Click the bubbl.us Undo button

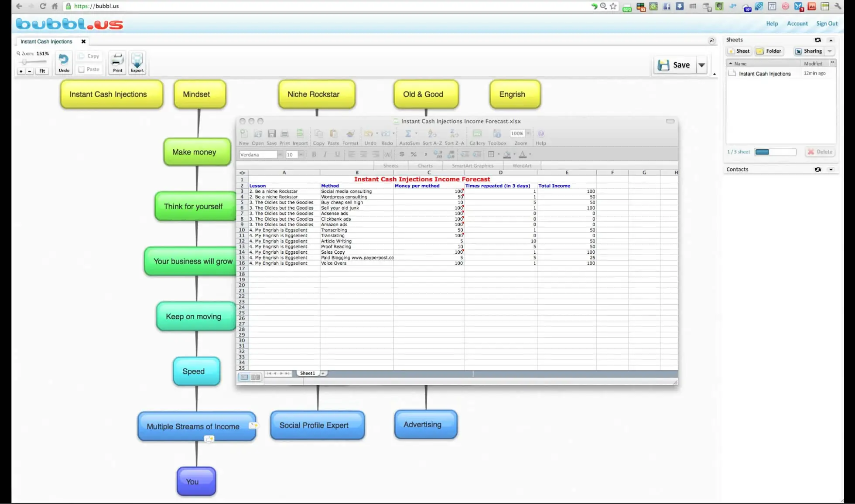(64, 63)
